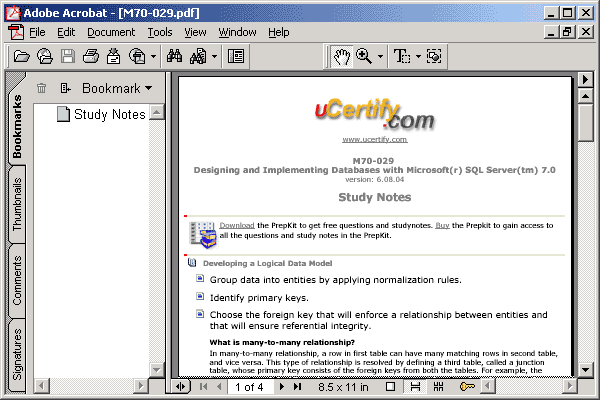Click the Buy link in the document
600x400 pixels.
[x=442, y=225]
